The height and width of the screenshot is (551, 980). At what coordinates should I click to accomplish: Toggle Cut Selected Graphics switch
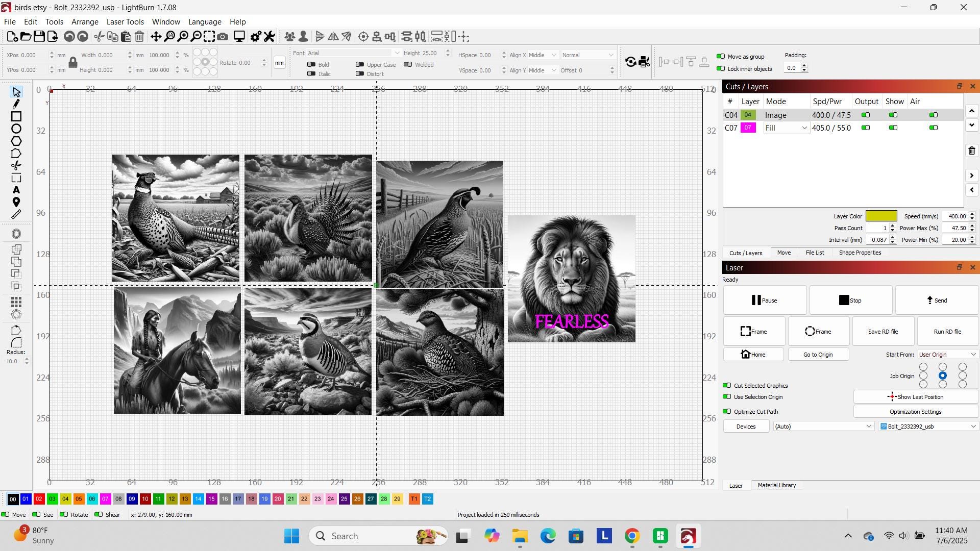727,386
